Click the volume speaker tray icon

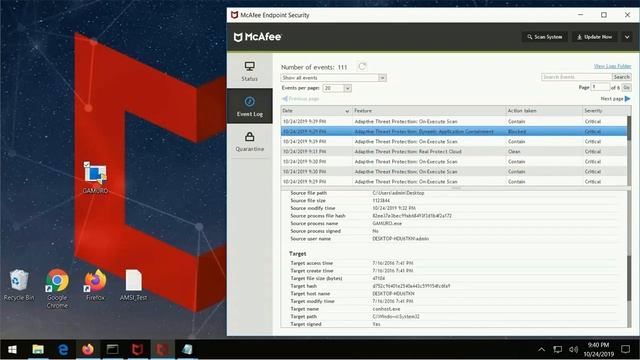tap(573, 349)
